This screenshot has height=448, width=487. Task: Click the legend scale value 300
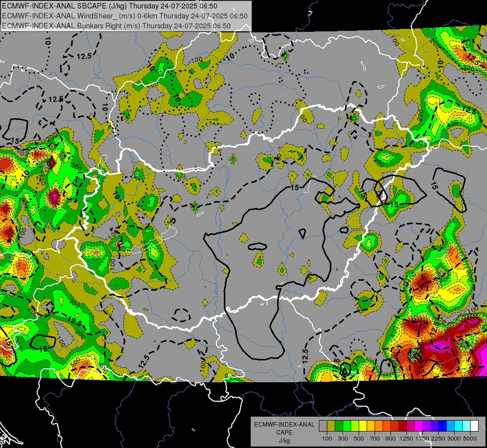click(343, 439)
